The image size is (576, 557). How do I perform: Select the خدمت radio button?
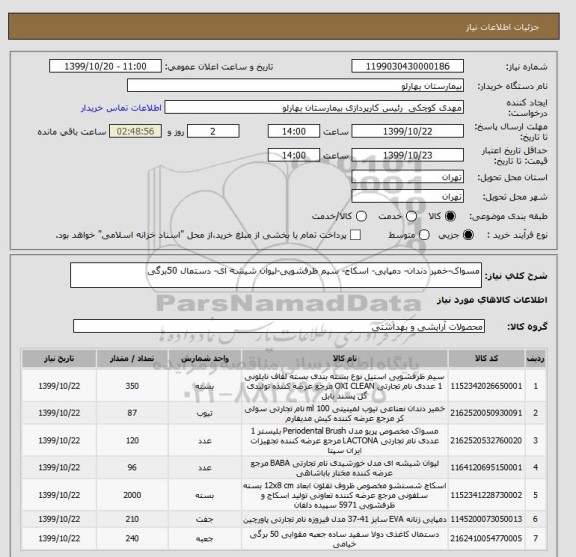click(411, 216)
